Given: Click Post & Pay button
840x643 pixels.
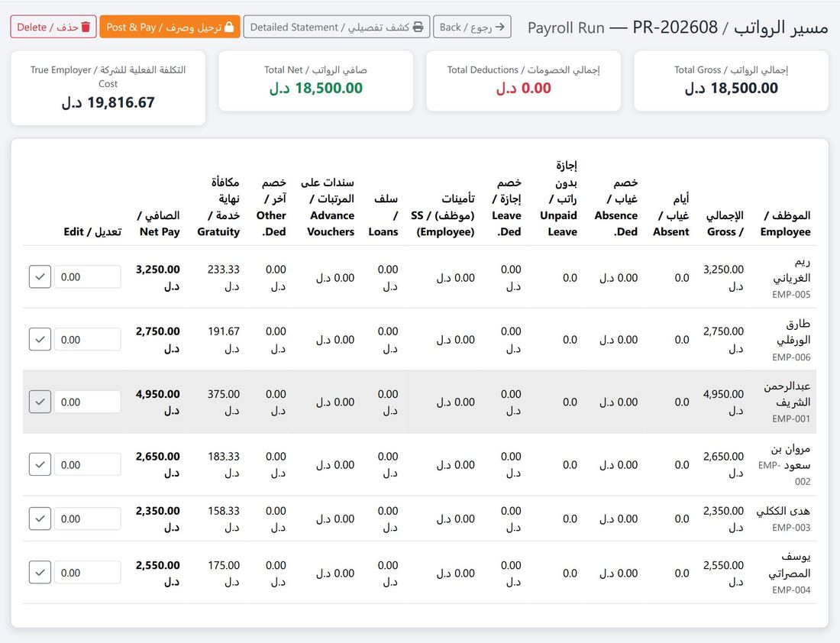Looking at the screenshot, I should click(x=170, y=27).
